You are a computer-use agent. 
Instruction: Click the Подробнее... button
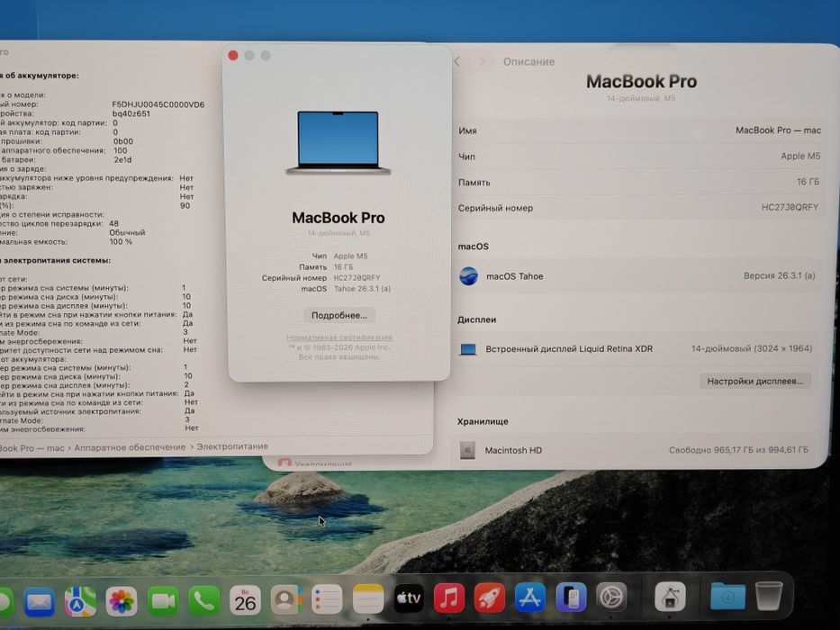tap(339, 316)
